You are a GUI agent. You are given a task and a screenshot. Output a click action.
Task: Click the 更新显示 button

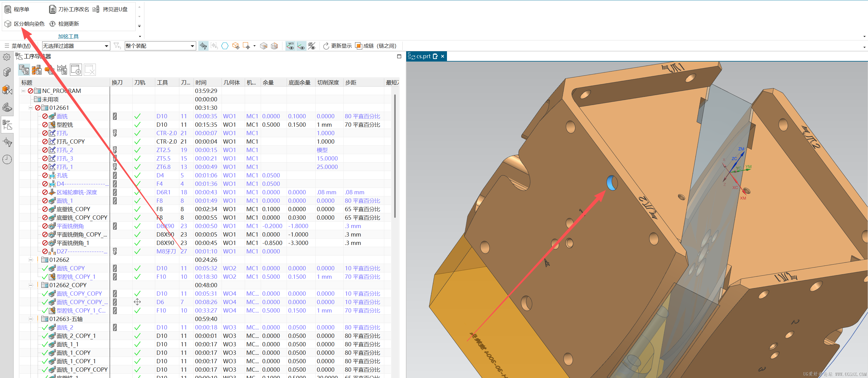pos(337,46)
